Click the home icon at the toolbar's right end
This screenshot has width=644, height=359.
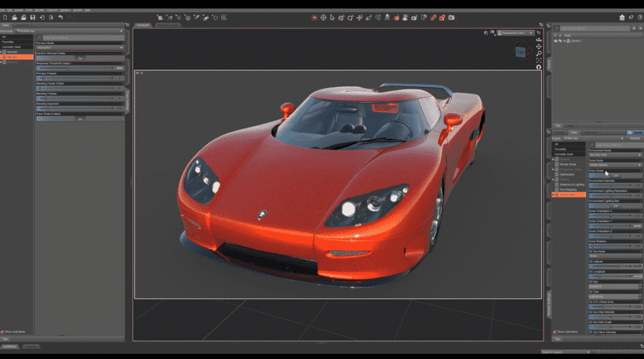tap(622, 18)
